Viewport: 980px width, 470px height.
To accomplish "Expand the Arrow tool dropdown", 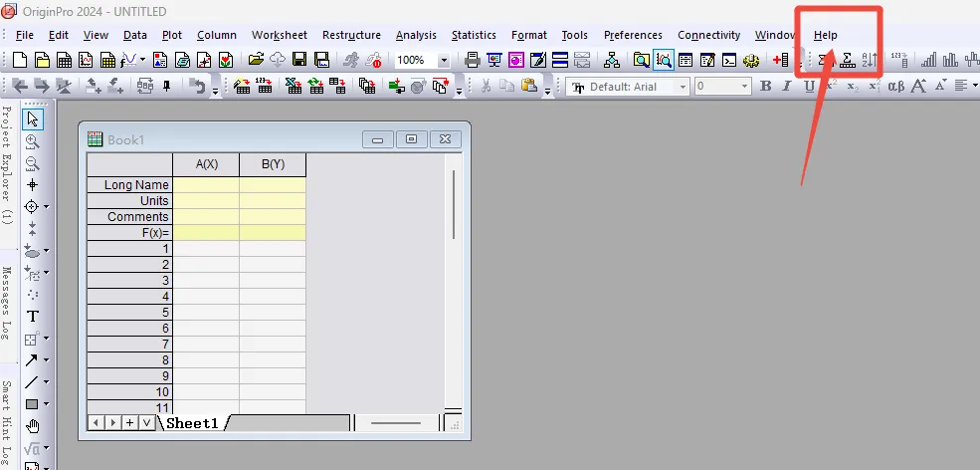I will tap(46, 360).
